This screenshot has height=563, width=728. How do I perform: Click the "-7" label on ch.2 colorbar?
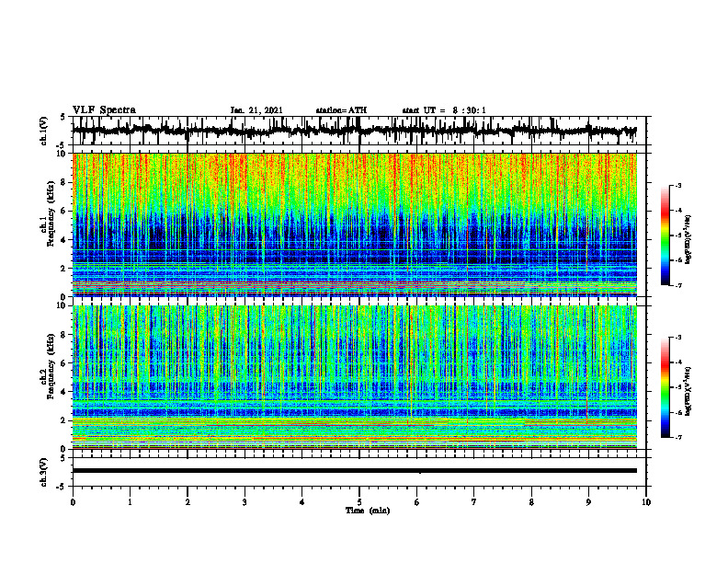[677, 437]
